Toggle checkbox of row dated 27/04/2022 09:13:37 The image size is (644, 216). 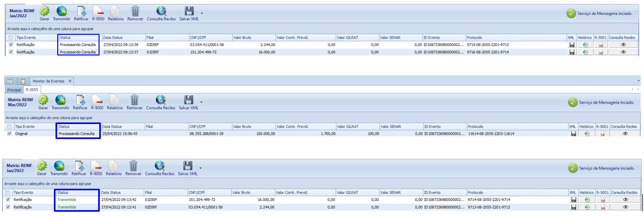pyautogui.click(x=11, y=52)
